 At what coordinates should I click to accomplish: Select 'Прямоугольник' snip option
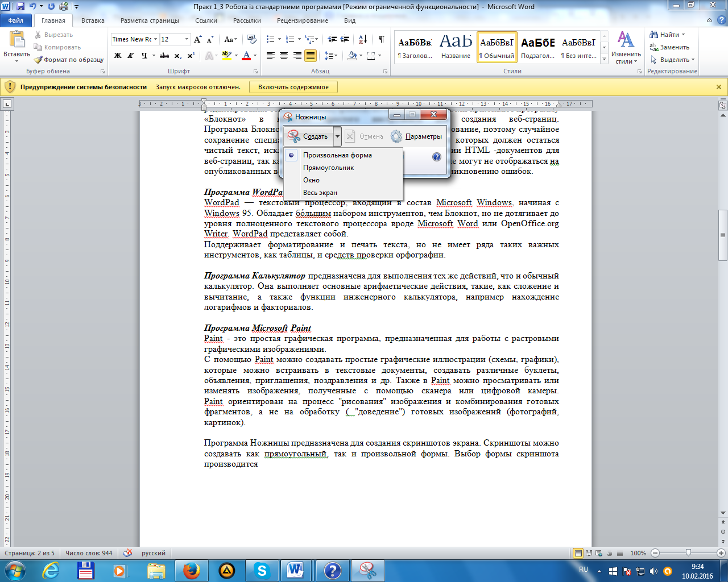pyautogui.click(x=328, y=168)
